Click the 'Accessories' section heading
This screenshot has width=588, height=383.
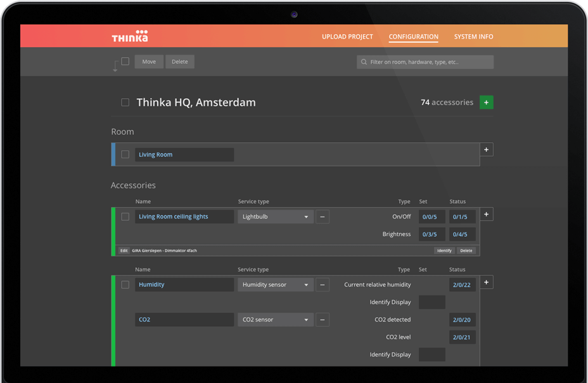click(x=133, y=185)
